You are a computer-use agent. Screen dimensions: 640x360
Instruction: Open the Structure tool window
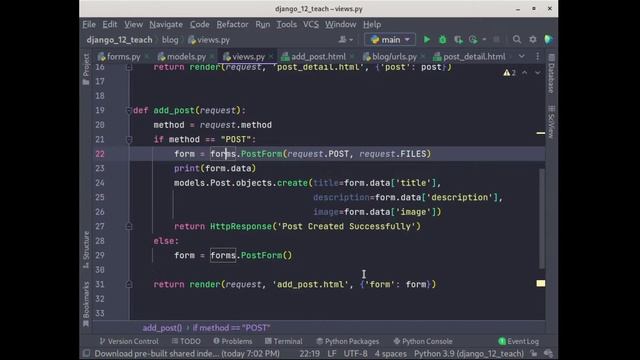point(86,249)
